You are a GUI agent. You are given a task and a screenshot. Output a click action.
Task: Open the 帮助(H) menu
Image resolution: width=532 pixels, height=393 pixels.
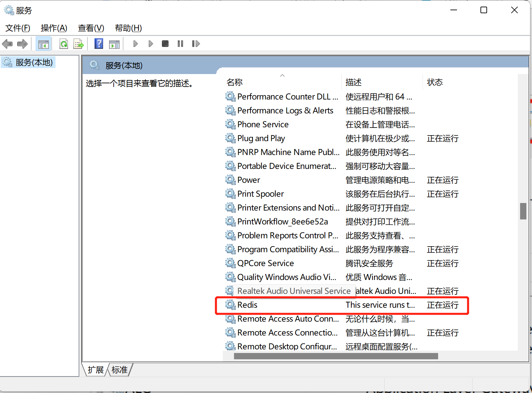pyautogui.click(x=128, y=28)
